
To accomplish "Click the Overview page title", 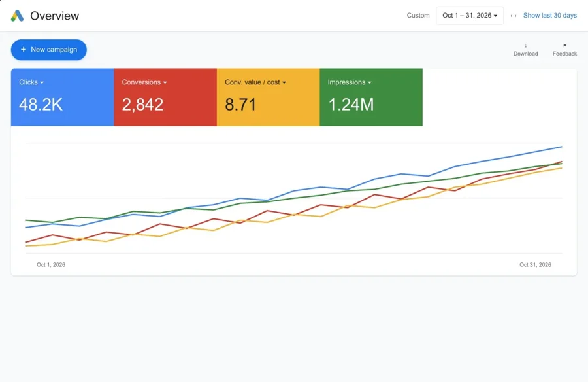I will [55, 16].
